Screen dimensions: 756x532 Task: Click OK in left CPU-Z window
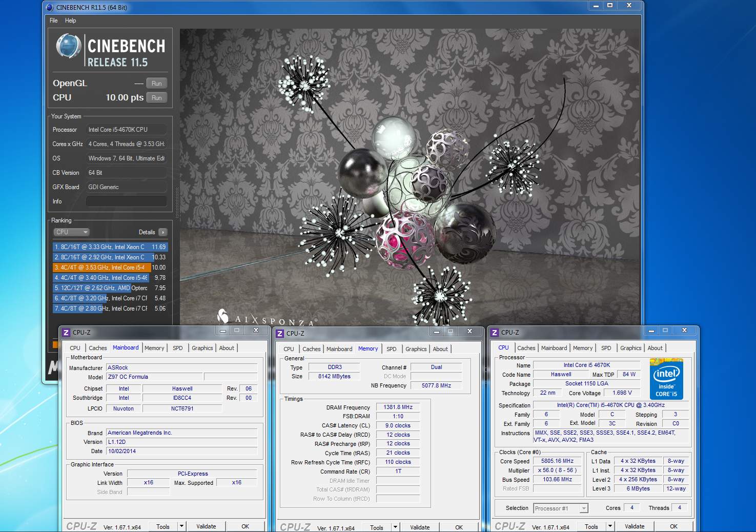click(246, 526)
